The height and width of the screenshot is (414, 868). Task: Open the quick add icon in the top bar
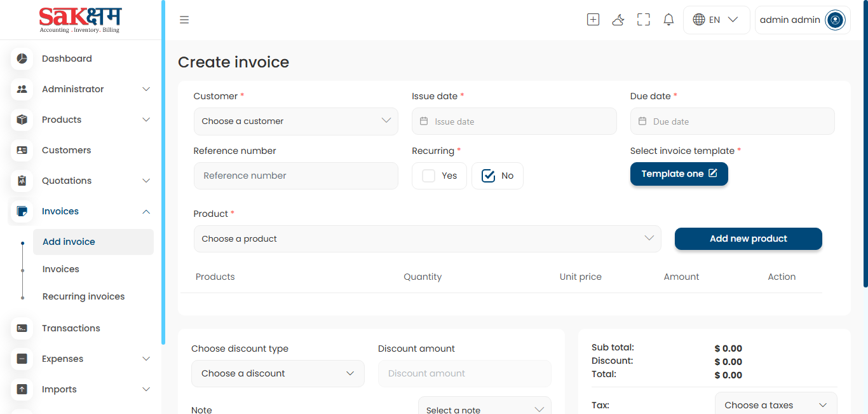[592, 19]
